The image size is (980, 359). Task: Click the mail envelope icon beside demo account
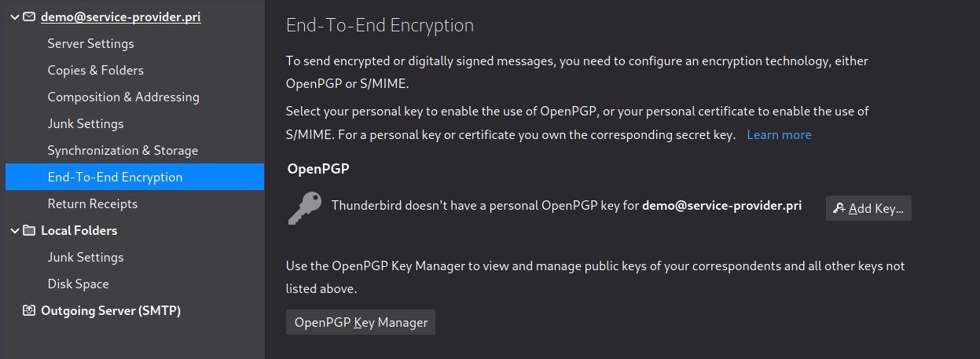29,16
